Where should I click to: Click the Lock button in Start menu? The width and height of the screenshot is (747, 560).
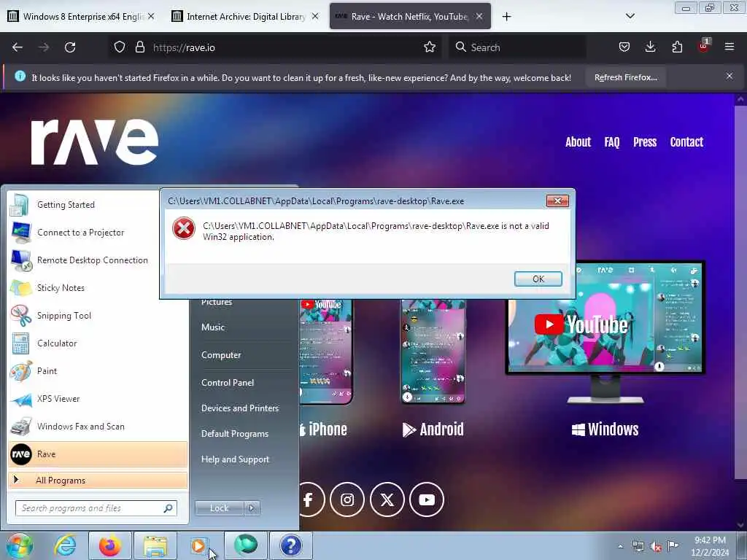(219, 508)
